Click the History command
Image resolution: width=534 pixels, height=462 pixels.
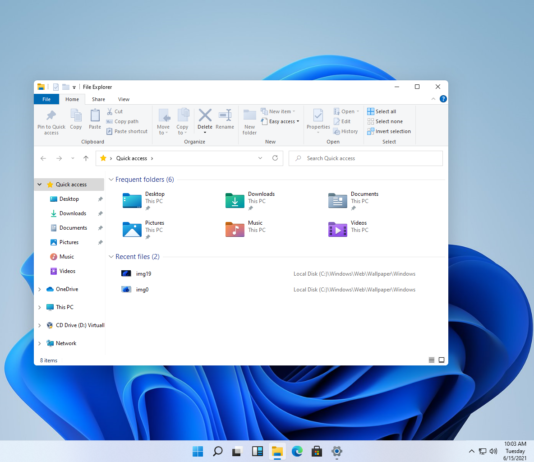pyautogui.click(x=345, y=131)
